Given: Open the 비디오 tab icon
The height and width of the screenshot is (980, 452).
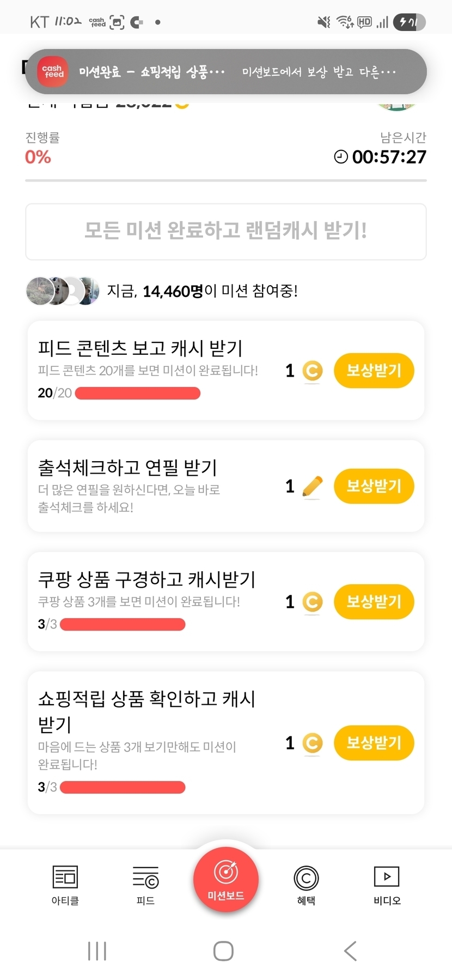Looking at the screenshot, I should pyautogui.click(x=387, y=877).
